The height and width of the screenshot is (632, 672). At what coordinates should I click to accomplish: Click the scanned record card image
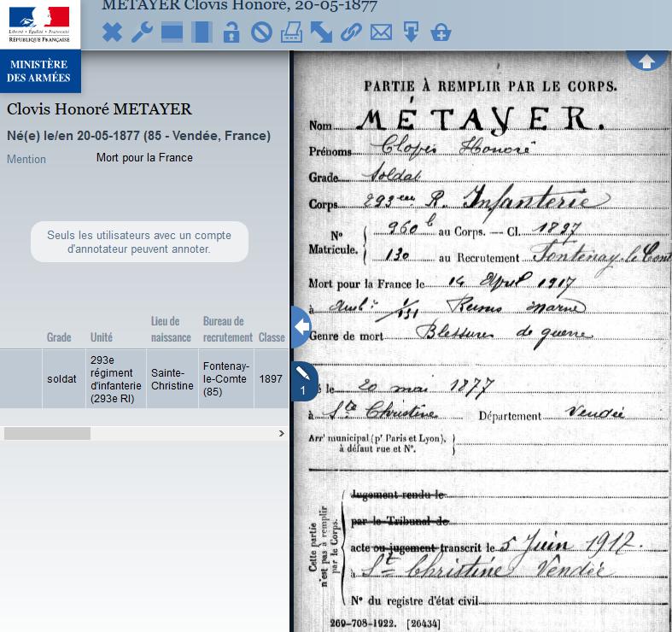[x=482, y=342]
